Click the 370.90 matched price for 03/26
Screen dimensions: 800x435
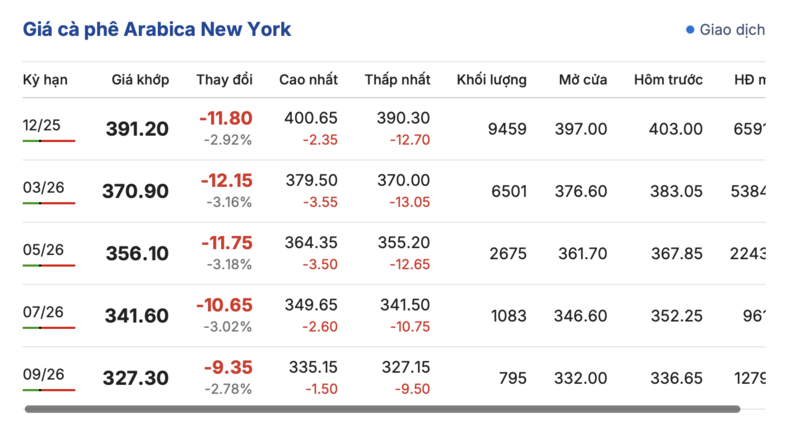point(136,191)
